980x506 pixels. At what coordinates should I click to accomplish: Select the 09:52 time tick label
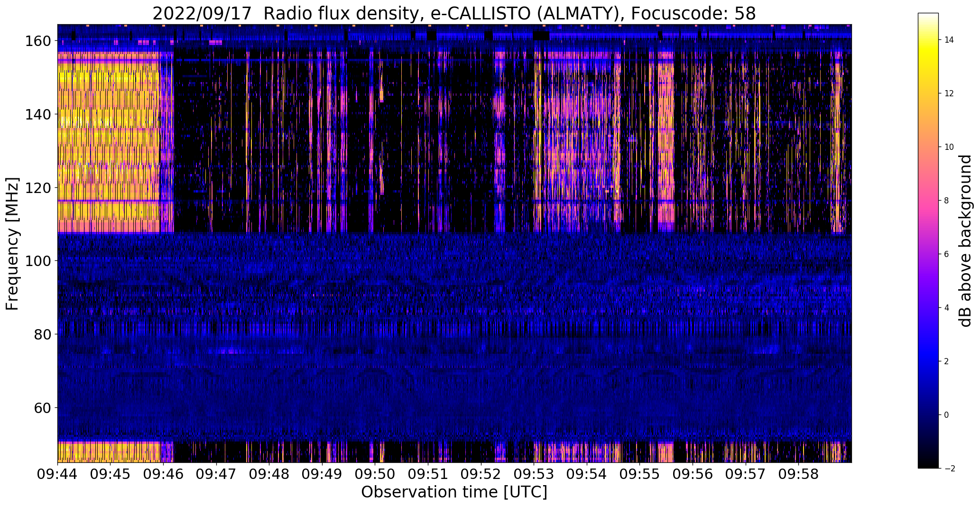coord(481,474)
